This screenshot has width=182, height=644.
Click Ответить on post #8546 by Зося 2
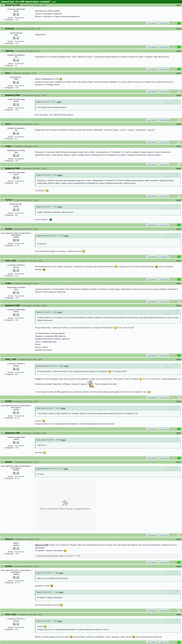pos(152,142)
